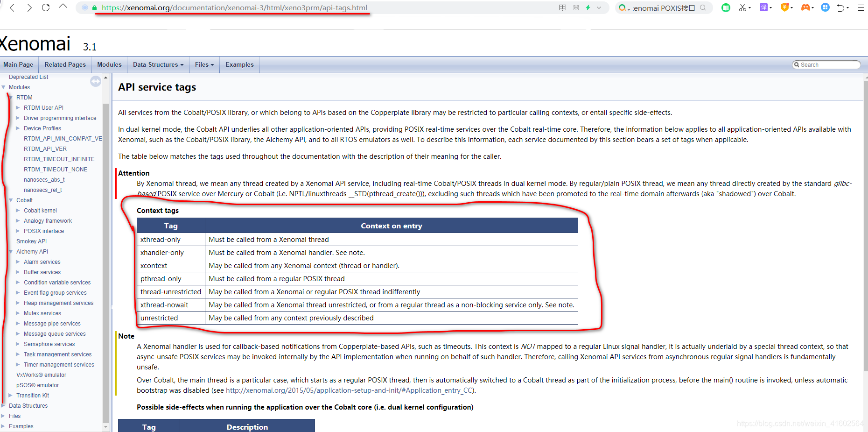Click the scissors screenshot tool icon
The height and width of the screenshot is (432, 868).
point(742,7)
